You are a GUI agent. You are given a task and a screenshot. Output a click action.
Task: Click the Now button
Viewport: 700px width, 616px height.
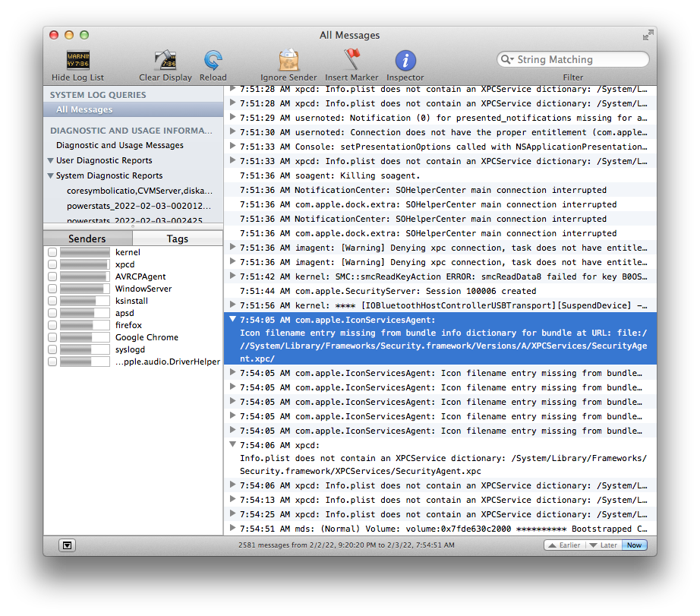[634, 545]
